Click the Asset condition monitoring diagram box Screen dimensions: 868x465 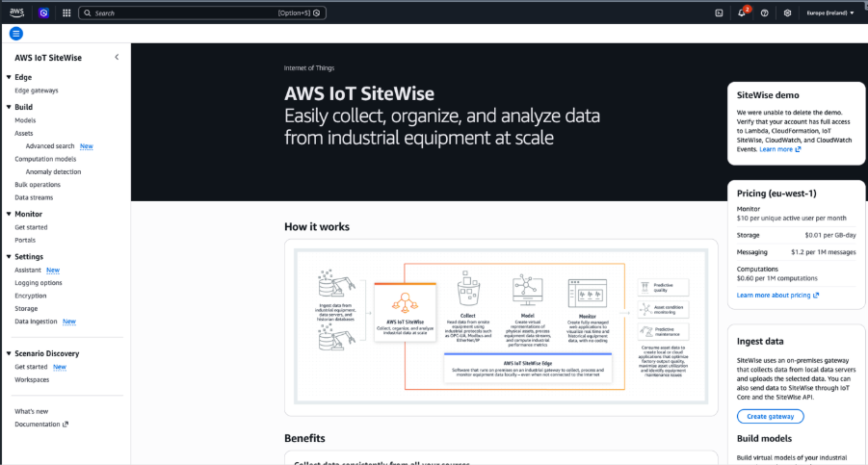coord(664,310)
